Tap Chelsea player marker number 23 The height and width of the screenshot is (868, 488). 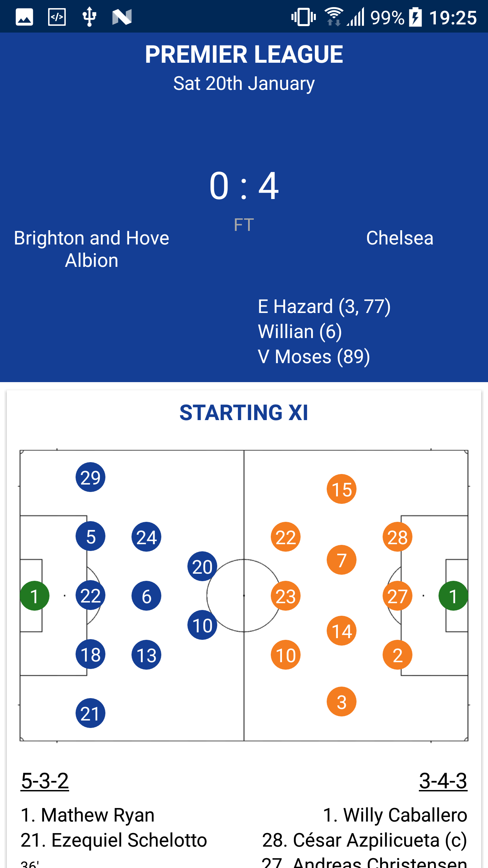click(286, 596)
